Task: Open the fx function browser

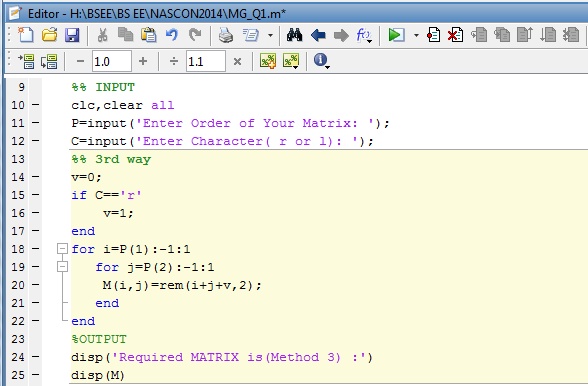Action: point(364,36)
